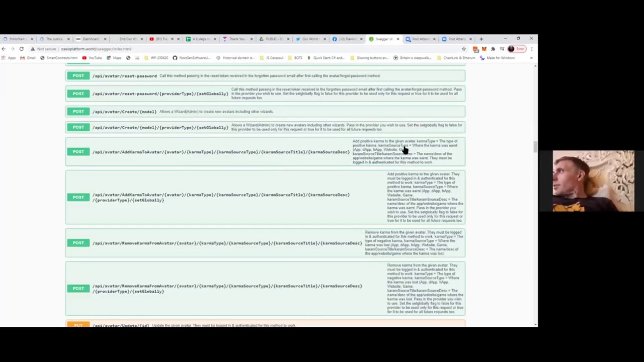This screenshot has width=644, height=362.
Task: Go back using the browser back arrow
Action: pyautogui.click(x=4, y=49)
